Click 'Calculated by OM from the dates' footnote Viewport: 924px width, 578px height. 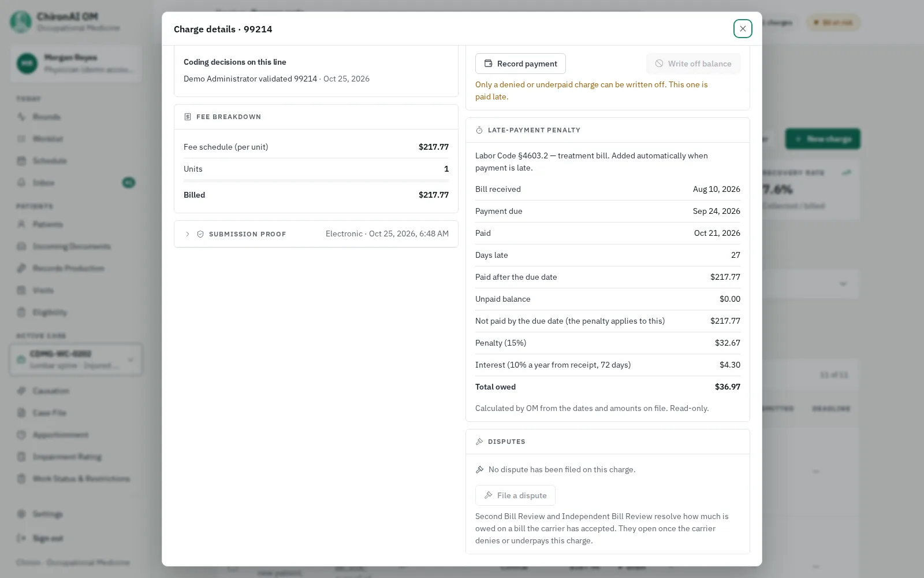pos(592,408)
